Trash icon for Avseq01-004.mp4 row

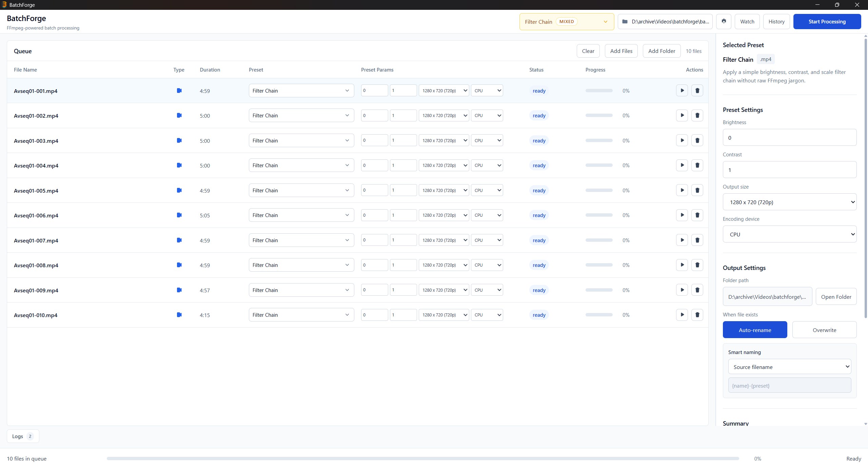697,165
